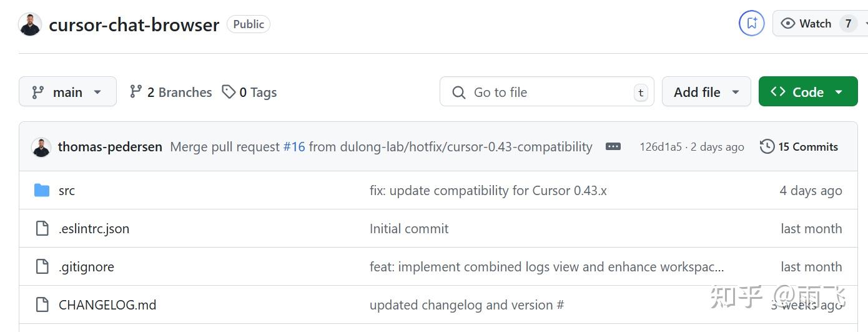Click the bookmark icon next to Watch
The width and height of the screenshot is (868, 332).
point(751,24)
